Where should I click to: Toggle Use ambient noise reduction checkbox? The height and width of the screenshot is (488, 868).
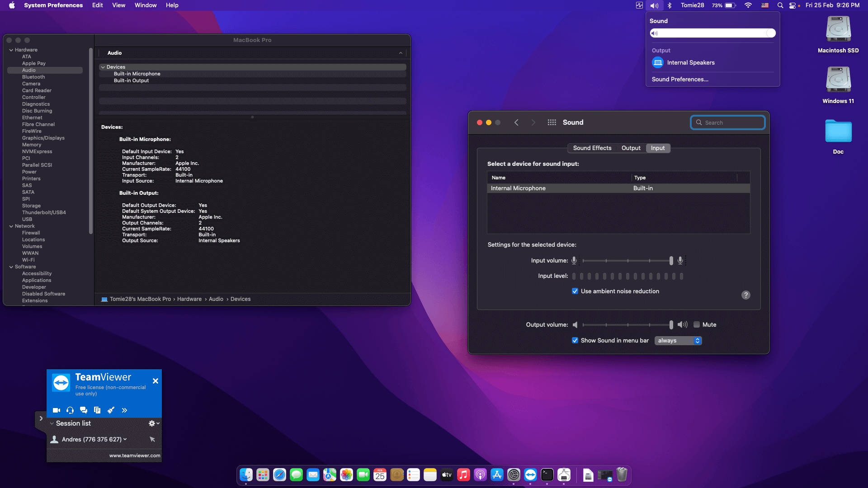coord(575,291)
